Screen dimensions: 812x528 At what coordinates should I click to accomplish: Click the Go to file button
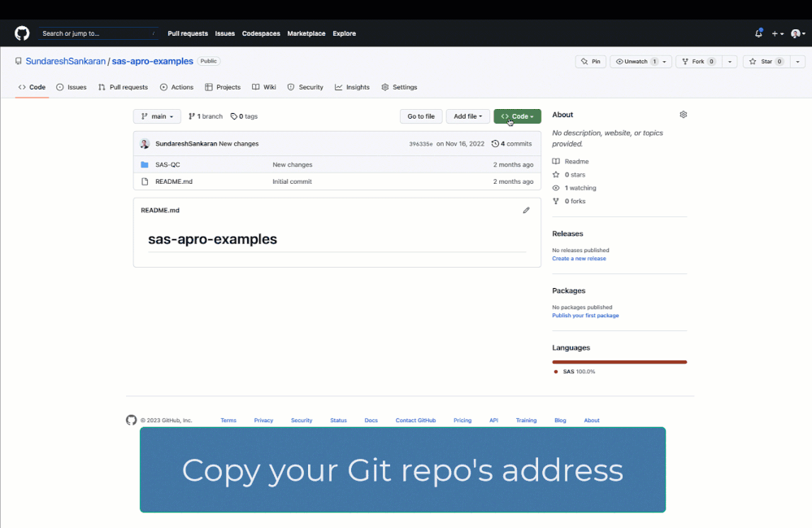tap(421, 116)
